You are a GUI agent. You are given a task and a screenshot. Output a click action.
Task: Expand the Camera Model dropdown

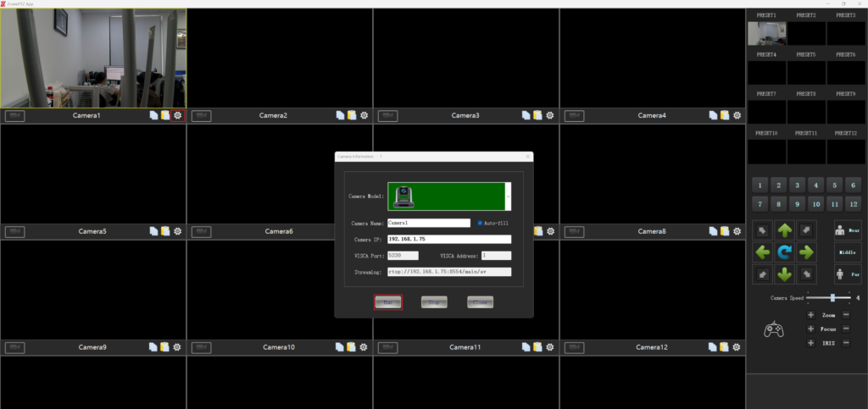508,196
